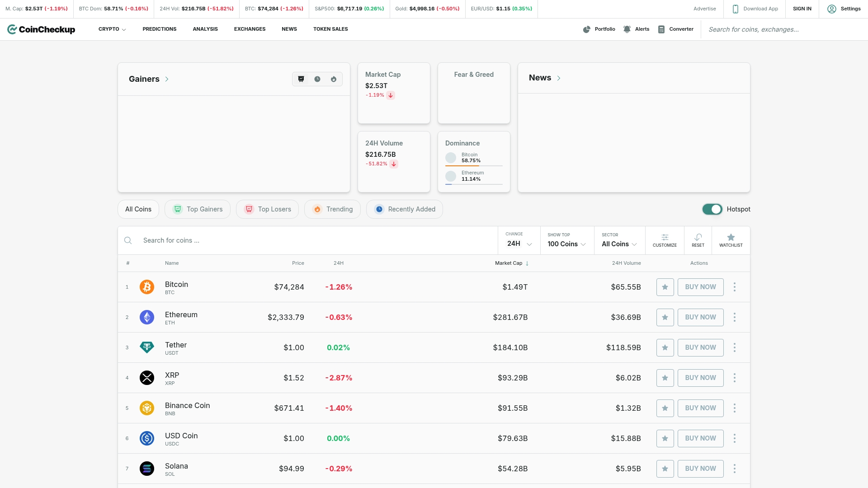Click the Alerts bell icon
The height and width of the screenshot is (488, 868).
[627, 29]
